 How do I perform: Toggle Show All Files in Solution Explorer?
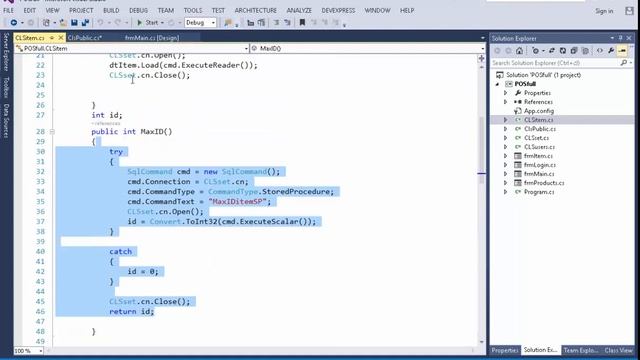click(585, 51)
